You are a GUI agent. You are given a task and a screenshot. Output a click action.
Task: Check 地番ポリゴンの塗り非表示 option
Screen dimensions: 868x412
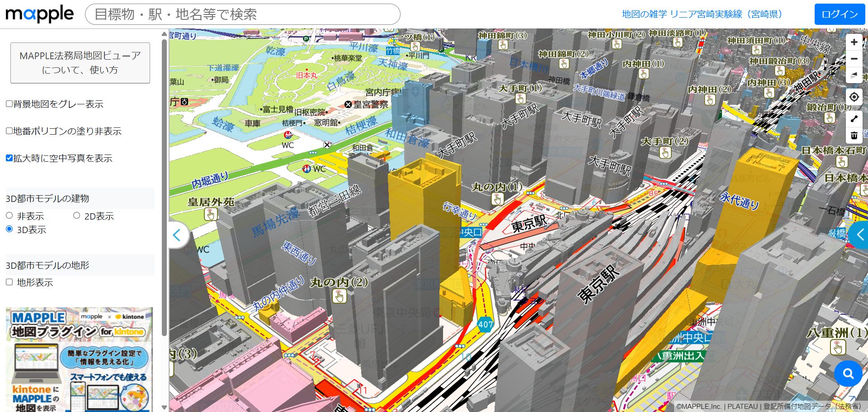click(9, 131)
